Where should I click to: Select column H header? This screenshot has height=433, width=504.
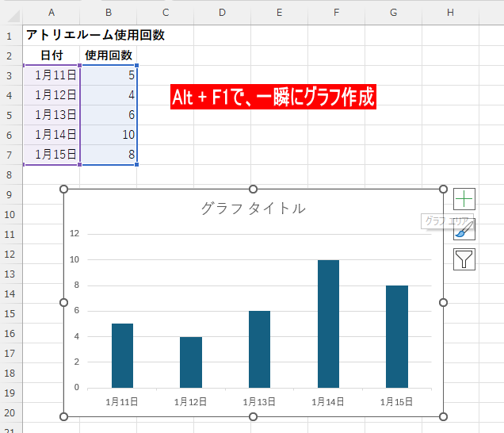click(x=450, y=13)
